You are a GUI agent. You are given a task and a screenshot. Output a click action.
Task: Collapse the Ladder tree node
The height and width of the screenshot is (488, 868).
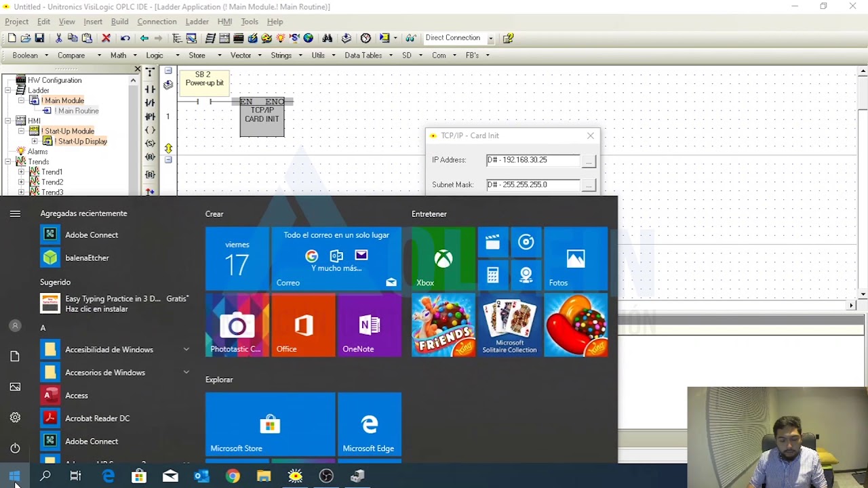[8, 90]
